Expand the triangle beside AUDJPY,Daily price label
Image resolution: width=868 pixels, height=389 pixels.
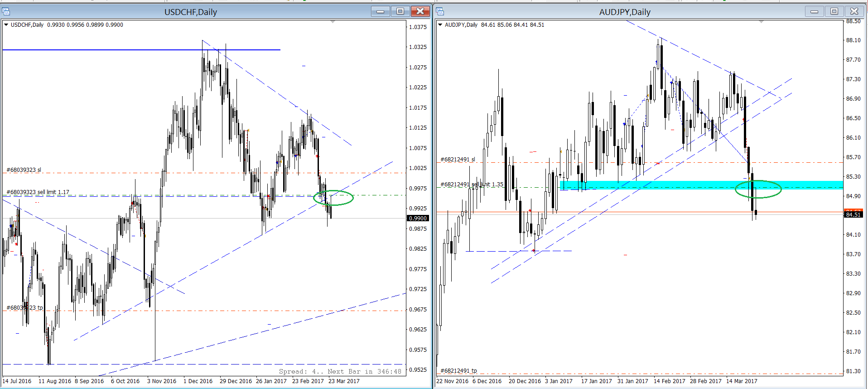coord(440,25)
